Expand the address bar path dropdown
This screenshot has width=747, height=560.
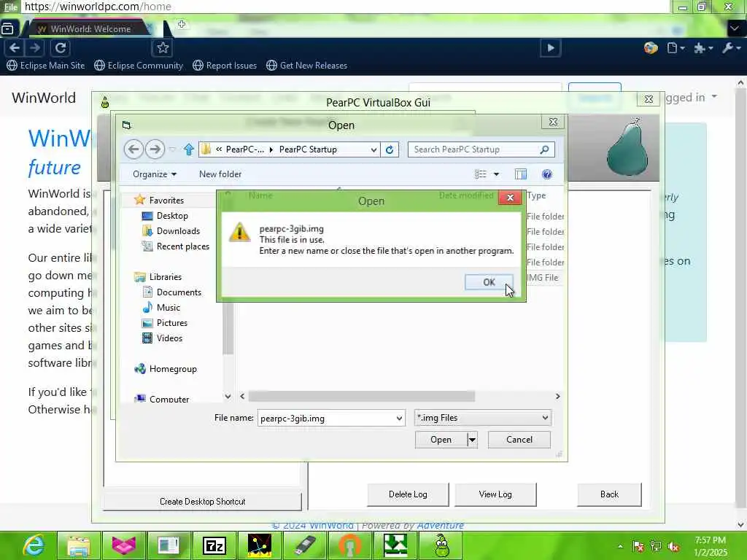pos(373,149)
